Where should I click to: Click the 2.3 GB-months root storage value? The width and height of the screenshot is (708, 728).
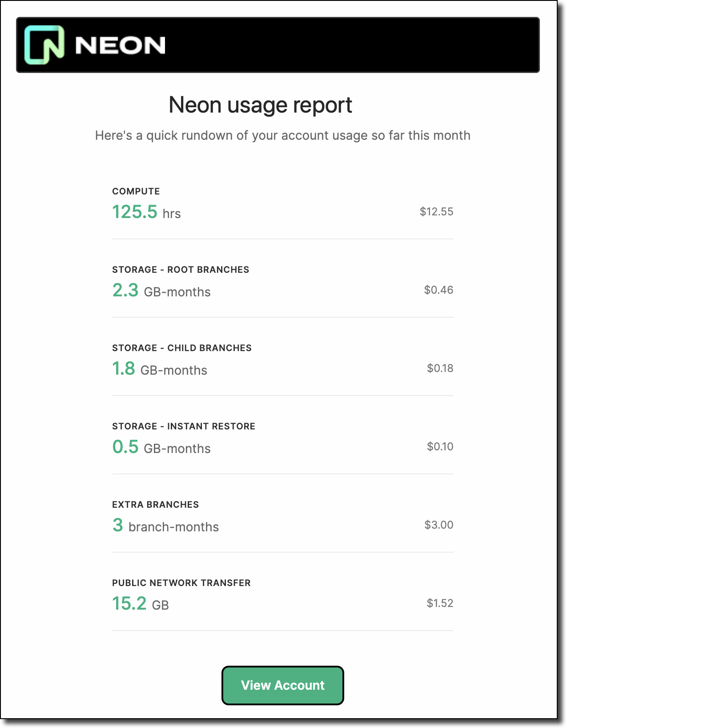pyautogui.click(x=161, y=291)
